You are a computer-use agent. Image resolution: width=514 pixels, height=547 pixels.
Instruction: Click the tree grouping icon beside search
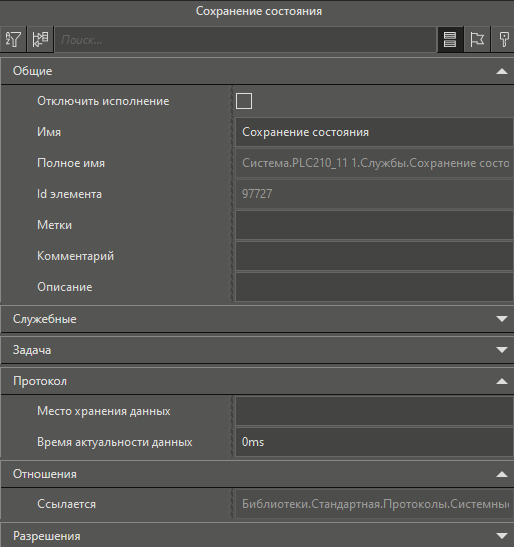40,39
